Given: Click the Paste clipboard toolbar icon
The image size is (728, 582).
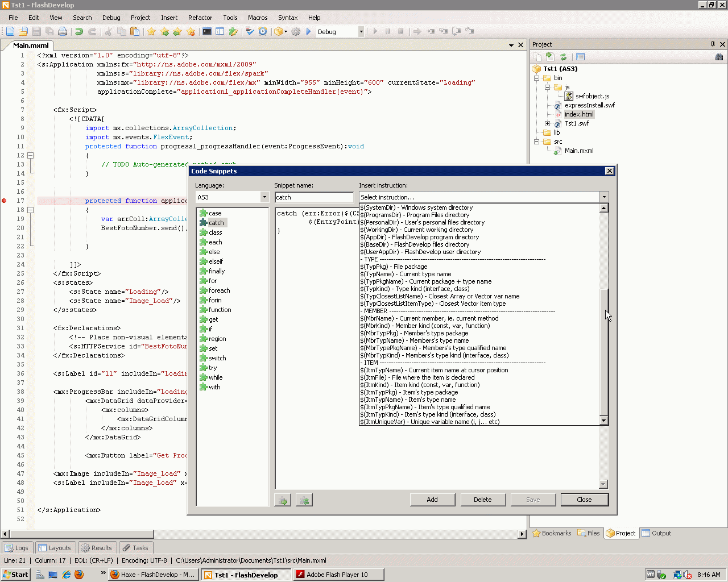Looking at the screenshot, I should point(135,32).
